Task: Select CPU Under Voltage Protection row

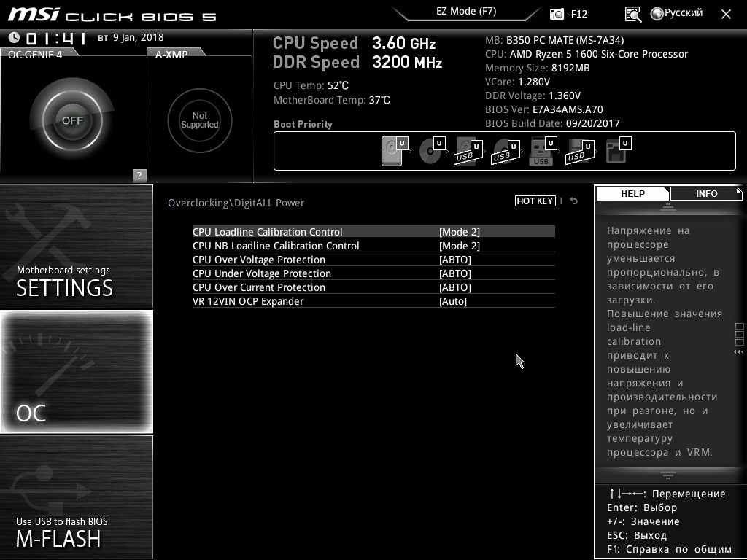Action: (x=373, y=273)
